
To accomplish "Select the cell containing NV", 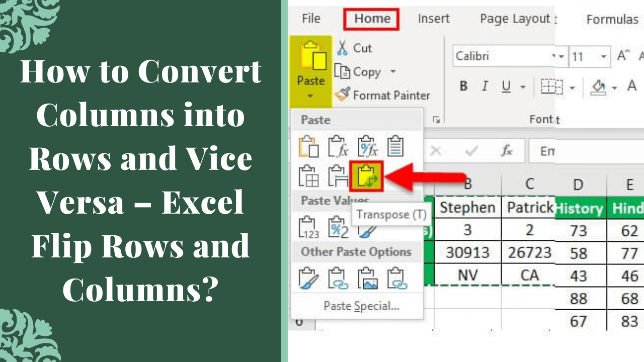I will (467, 275).
